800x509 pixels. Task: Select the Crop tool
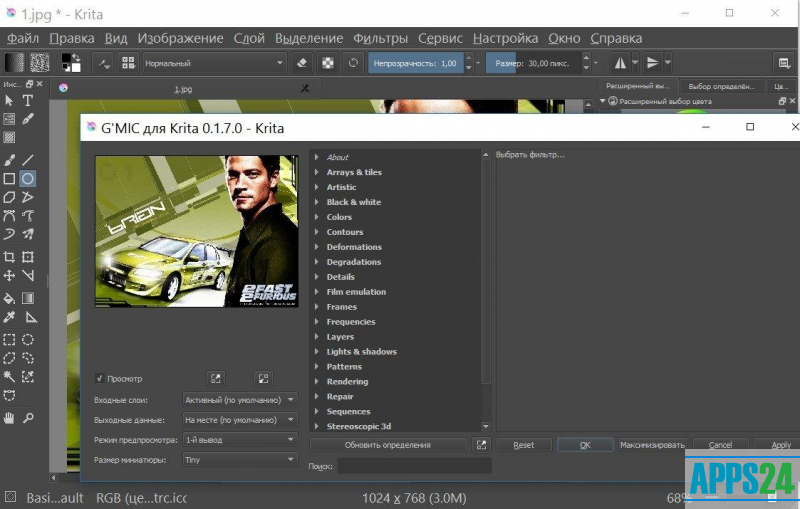(9, 257)
